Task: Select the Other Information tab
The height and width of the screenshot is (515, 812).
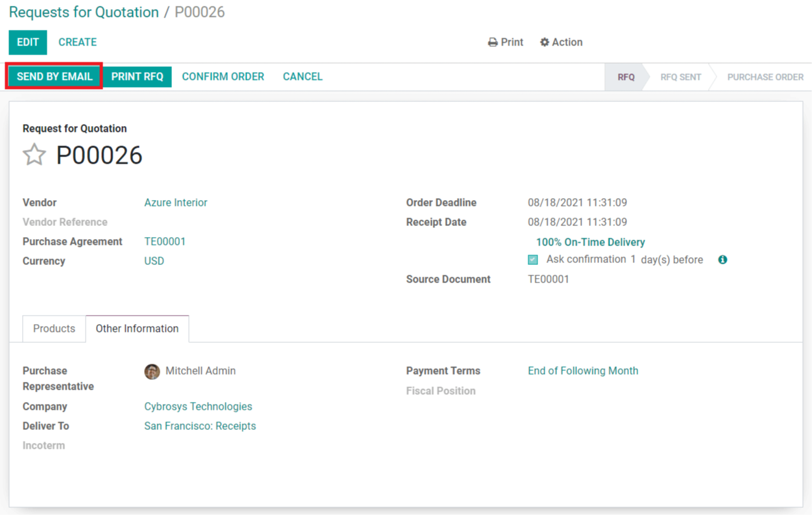Action: [137, 329]
